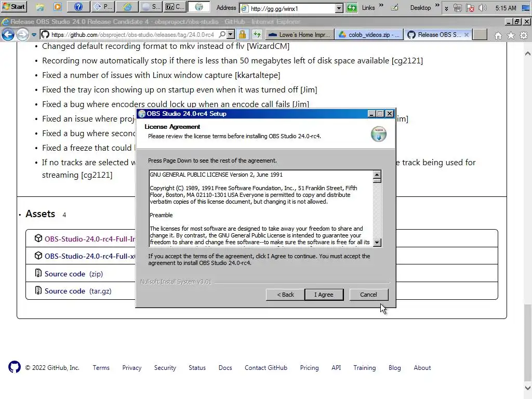The image size is (532, 399).
Task: Open IE Favorites star
Action: tap(511, 35)
